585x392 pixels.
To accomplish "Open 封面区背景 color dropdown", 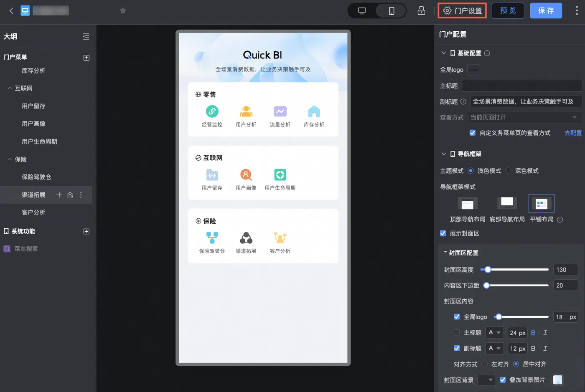I will (x=486, y=380).
